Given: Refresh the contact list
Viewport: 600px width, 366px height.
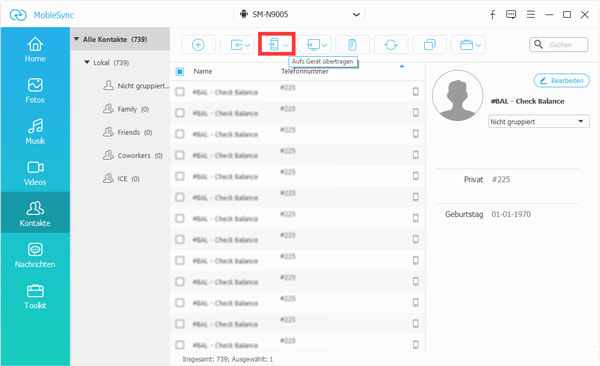Looking at the screenshot, I should [x=391, y=45].
